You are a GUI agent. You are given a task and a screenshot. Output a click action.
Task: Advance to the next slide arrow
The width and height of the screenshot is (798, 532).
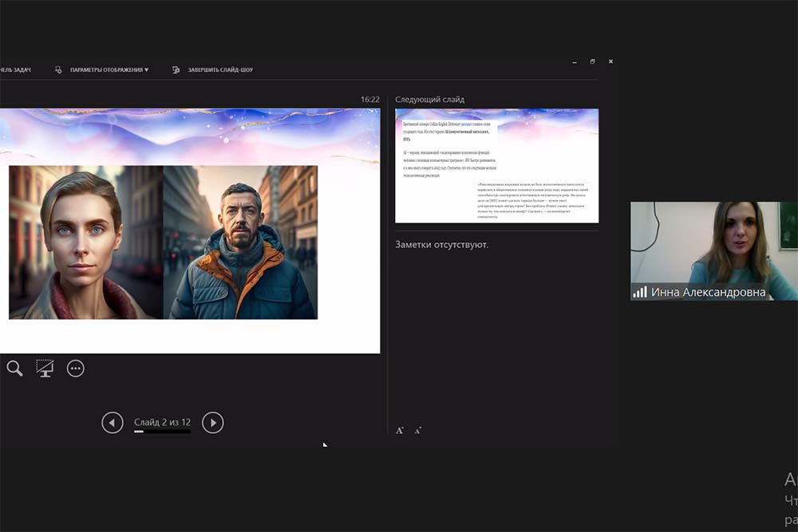[212, 423]
